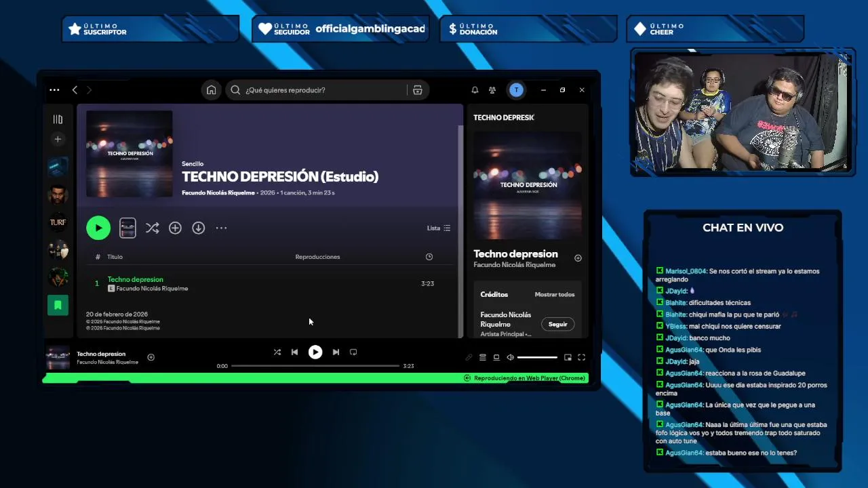Image resolution: width=868 pixels, height=488 pixels.
Task: Play the TECHNO DEPRESIÓN album
Action: (98, 228)
